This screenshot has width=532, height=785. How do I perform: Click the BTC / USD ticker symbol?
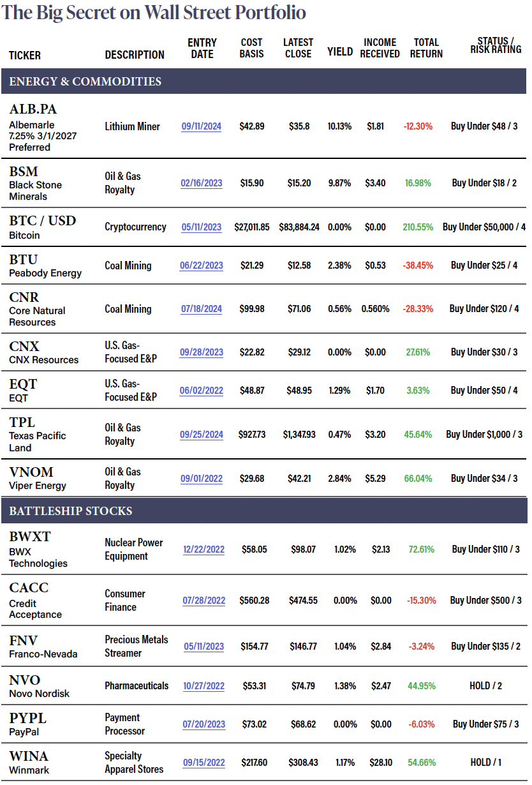point(43,221)
